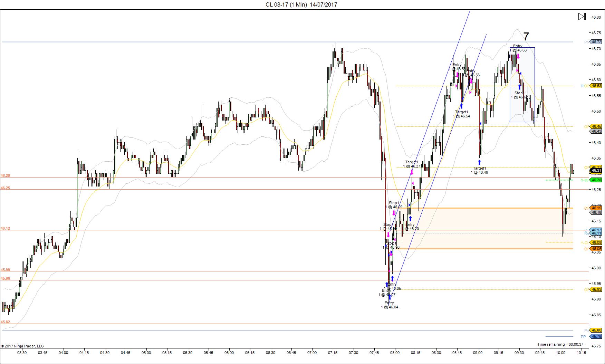Click the 46.00 price axis label

pos(596,268)
